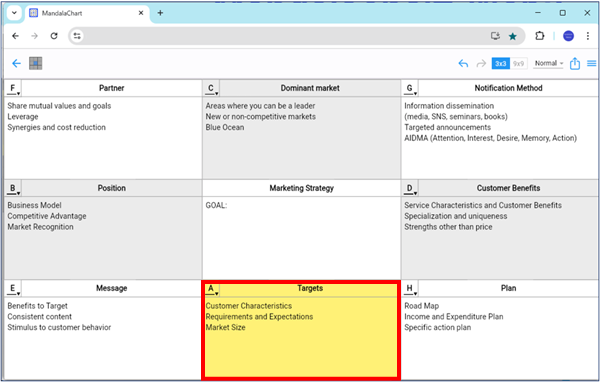The width and height of the screenshot is (600, 382).
Task: Open the B cell dropdown
Action: coord(13,188)
